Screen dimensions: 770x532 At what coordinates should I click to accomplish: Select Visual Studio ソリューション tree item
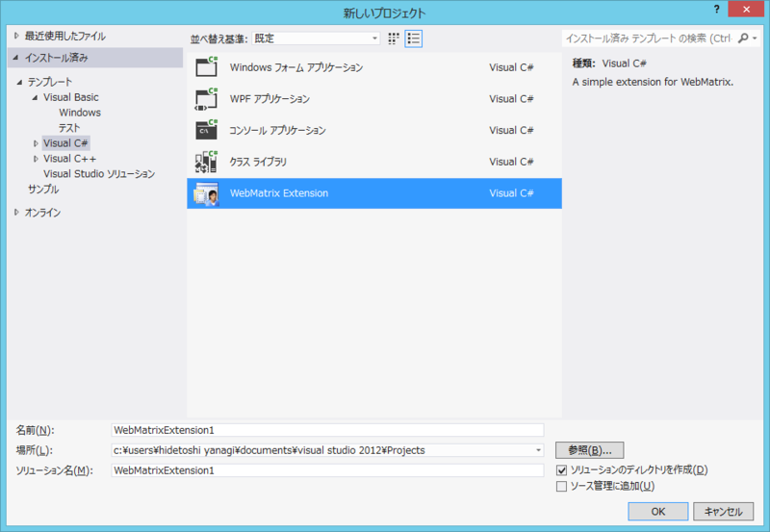click(x=99, y=174)
